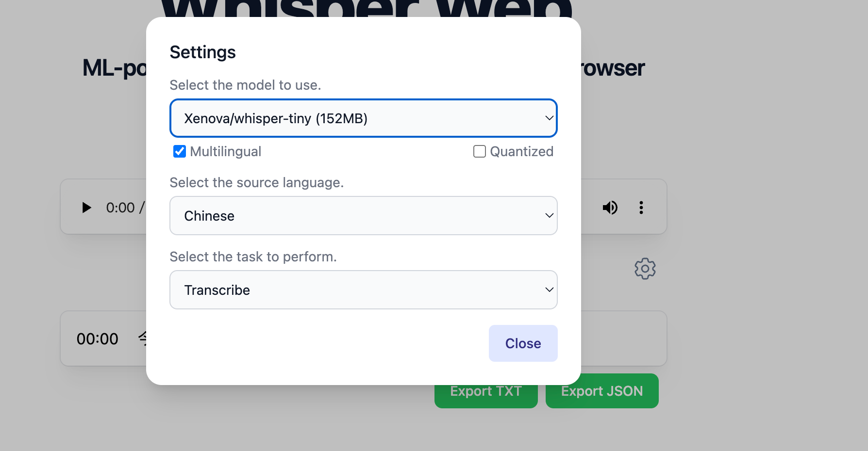
Task: Mute the audio using the speaker icon
Action: click(x=610, y=208)
